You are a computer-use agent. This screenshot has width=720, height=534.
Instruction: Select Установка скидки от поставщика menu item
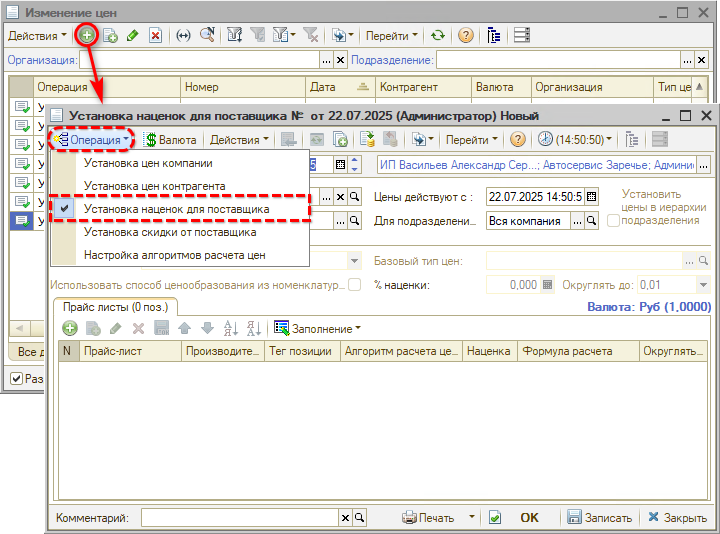(x=170, y=232)
